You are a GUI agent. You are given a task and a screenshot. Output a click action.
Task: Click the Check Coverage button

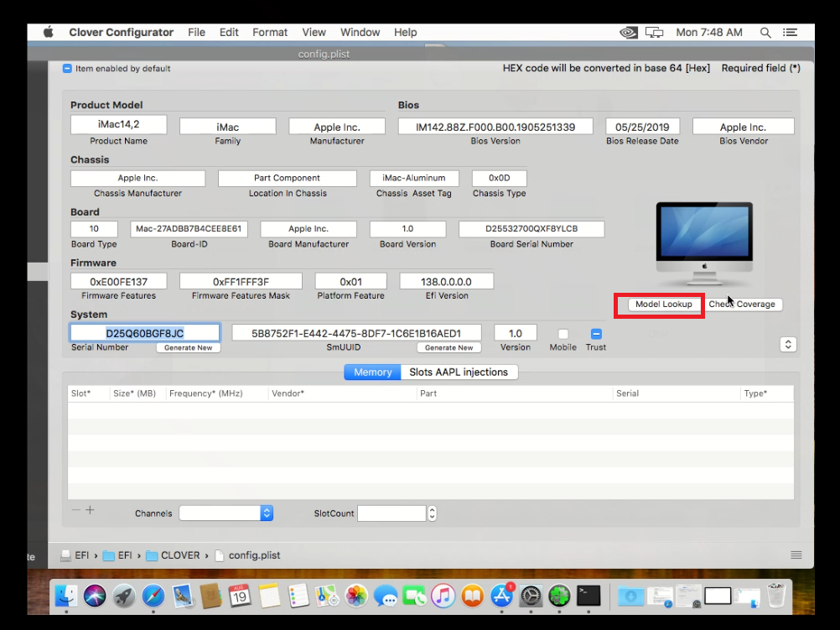[742, 304]
